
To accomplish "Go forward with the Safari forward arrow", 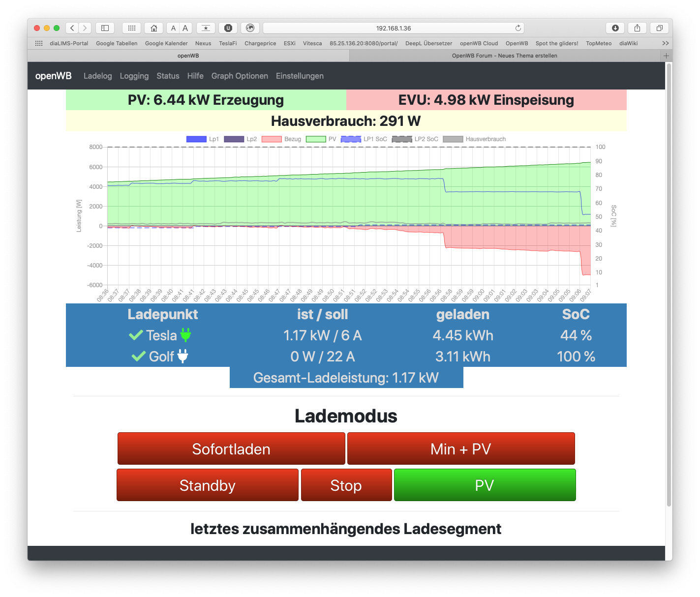I will pyautogui.click(x=85, y=28).
